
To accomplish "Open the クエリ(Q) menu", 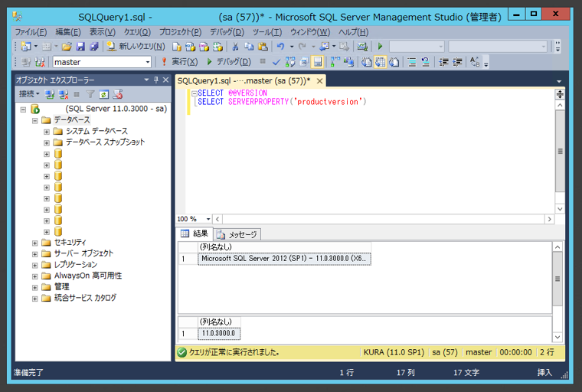I will (x=137, y=32).
